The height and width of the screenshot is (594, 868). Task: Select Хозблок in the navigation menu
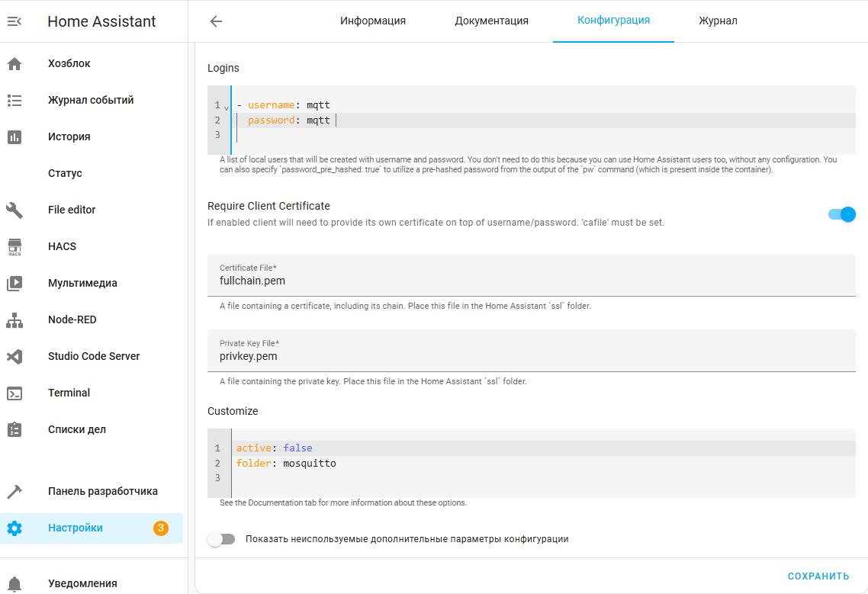(68, 63)
